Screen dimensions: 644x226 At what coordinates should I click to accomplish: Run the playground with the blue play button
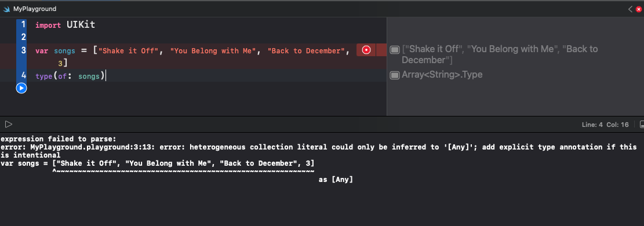(21, 88)
